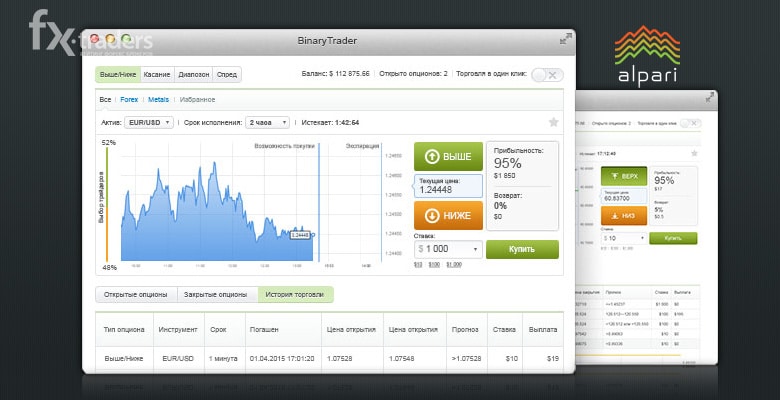Click the expand arrows icon of background window
The height and width of the screenshot is (400, 780).
pos(709,98)
